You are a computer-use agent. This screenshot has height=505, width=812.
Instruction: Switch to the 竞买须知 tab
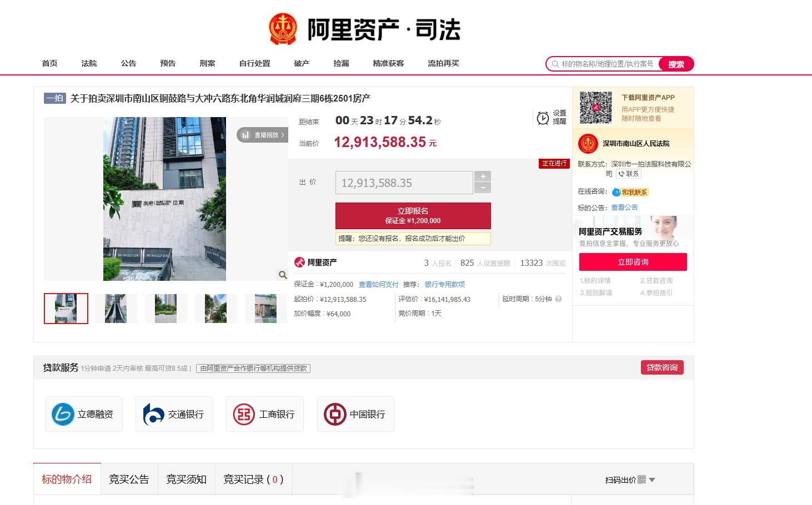(187, 479)
